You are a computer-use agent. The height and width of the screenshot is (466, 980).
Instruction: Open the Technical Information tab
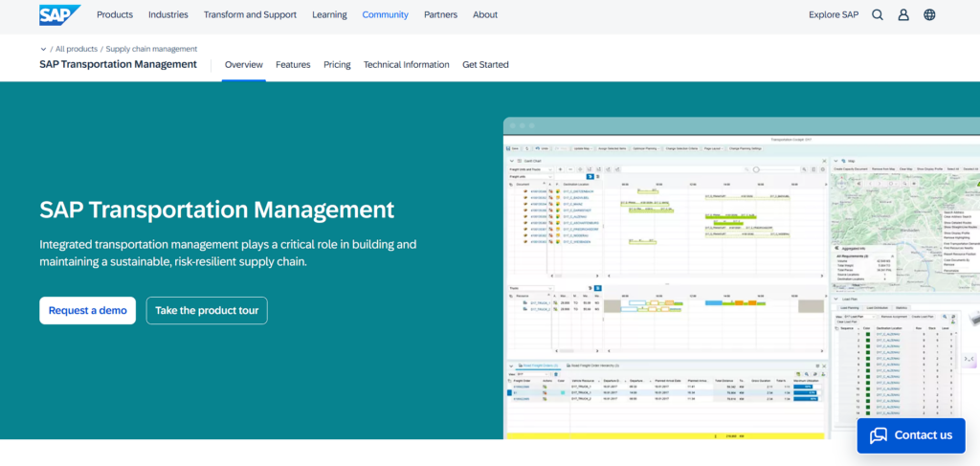tap(406, 64)
